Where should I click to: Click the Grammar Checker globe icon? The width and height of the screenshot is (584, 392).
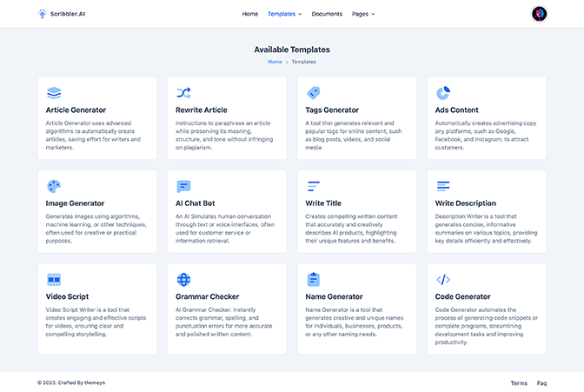183,280
